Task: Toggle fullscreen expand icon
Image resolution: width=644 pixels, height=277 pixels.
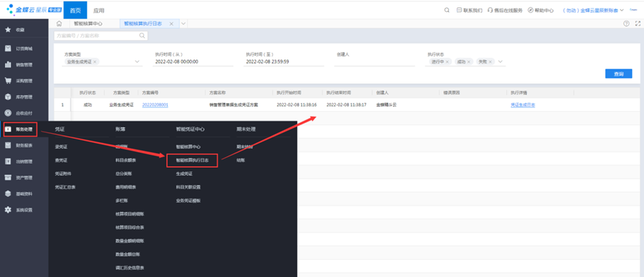Action: pos(638,23)
